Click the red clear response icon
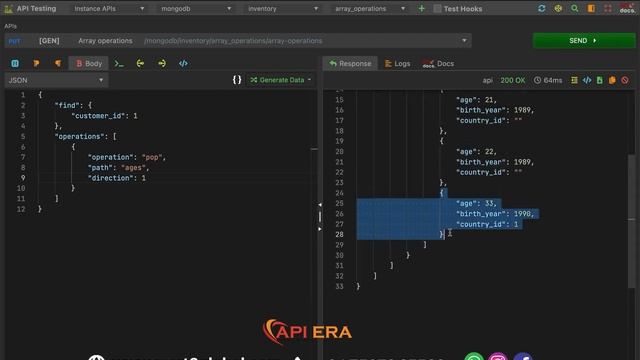Screen dimensions: 640x360 pyautogui.click(x=625, y=80)
